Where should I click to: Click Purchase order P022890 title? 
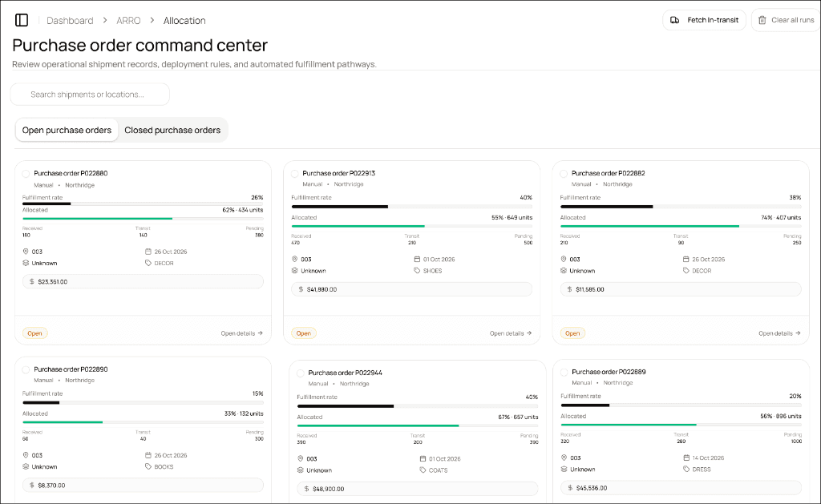71,369
